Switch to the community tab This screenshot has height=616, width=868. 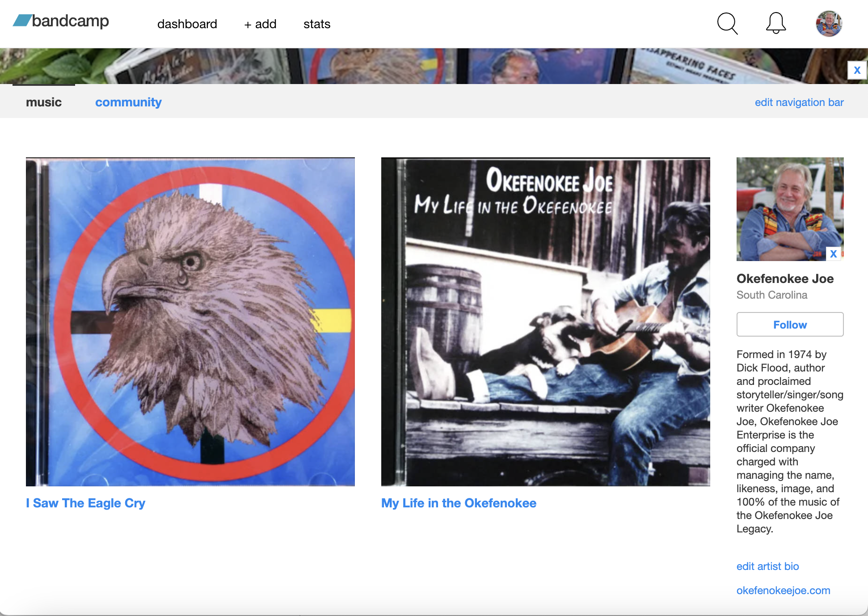(128, 102)
